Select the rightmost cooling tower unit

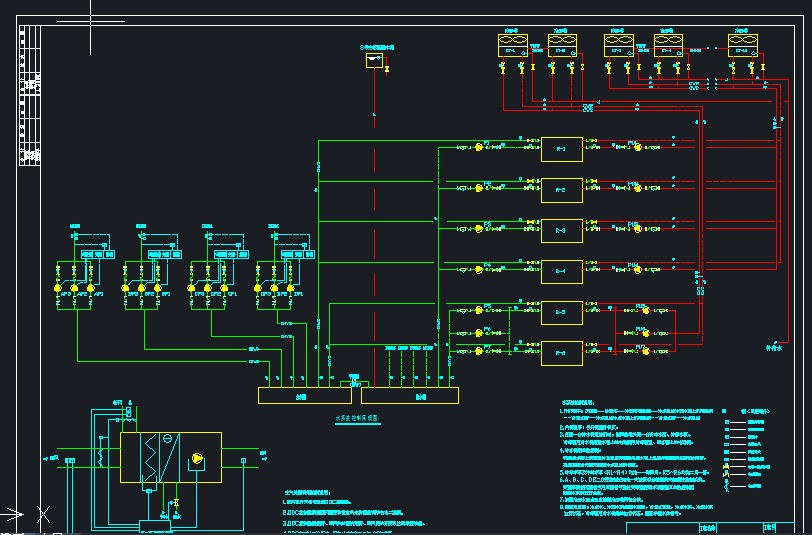(743, 45)
